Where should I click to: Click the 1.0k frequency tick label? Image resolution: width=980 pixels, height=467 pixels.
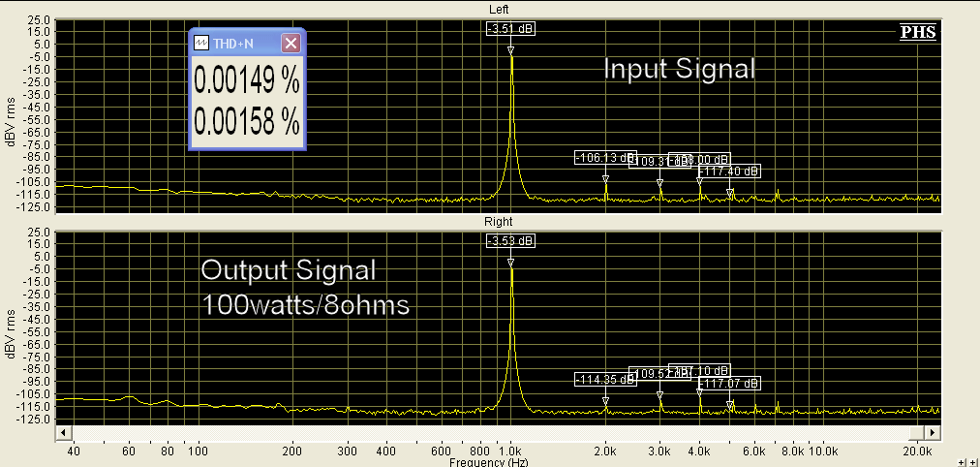click(510, 451)
